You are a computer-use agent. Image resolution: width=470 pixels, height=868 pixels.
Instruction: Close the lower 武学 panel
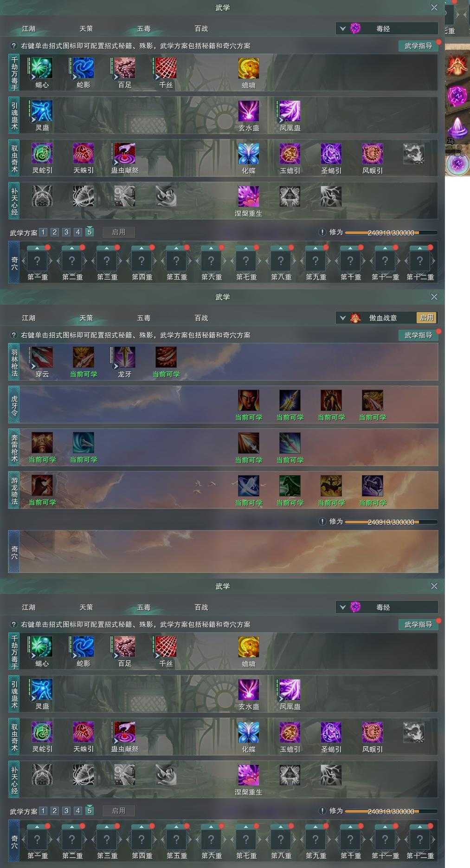pyautogui.click(x=434, y=586)
